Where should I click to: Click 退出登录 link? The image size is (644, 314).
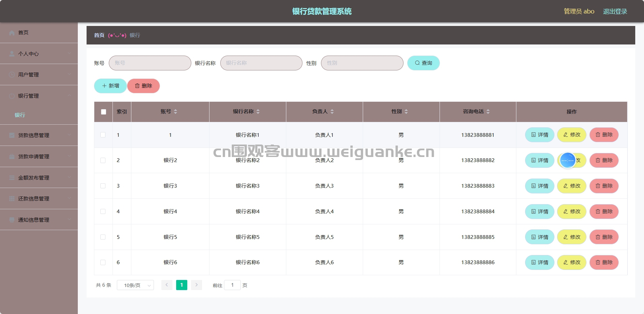coord(615,11)
